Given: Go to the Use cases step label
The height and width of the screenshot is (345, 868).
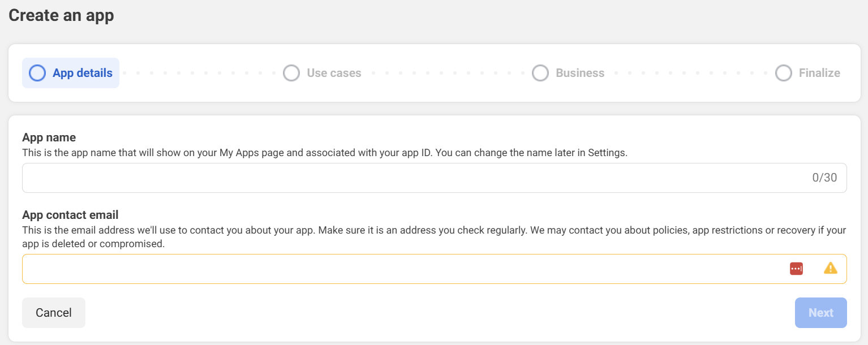Looking at the screenshot, I should coord(334,73).
